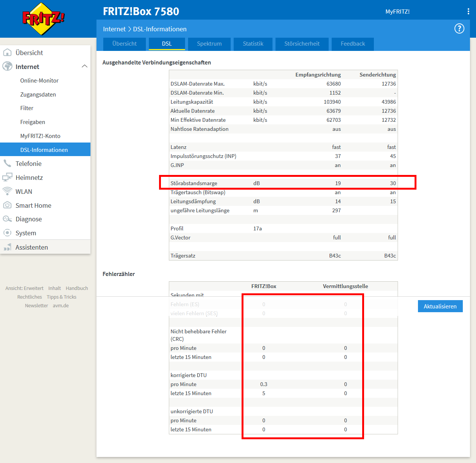Open the Störsicherheit tab
Image resolution: width=476 pixels, height=463 pixels.
click(x=302, y=44)
